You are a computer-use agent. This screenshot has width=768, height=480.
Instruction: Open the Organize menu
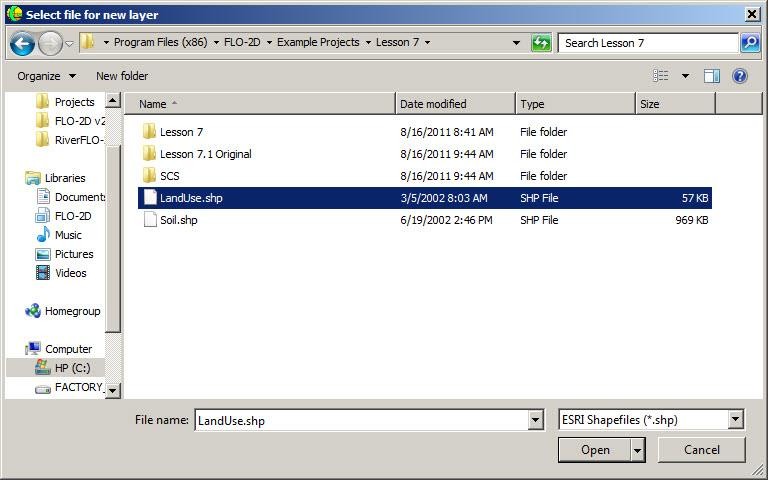click(x=45, y=76)
